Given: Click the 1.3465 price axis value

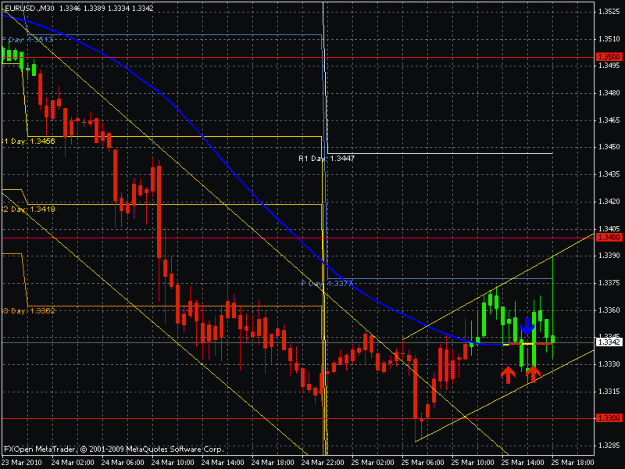Looking at the screenshot, I should click(609, 120).
